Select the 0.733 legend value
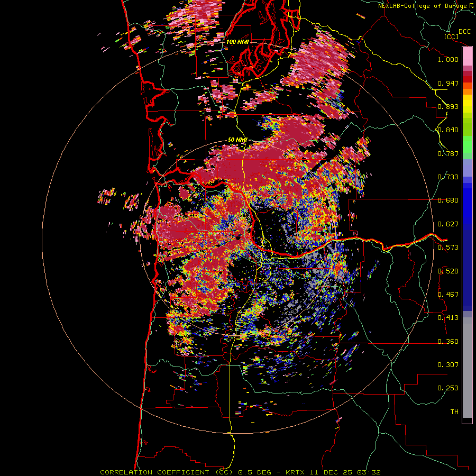Screen dimensions: 476x476 (448, 177)
